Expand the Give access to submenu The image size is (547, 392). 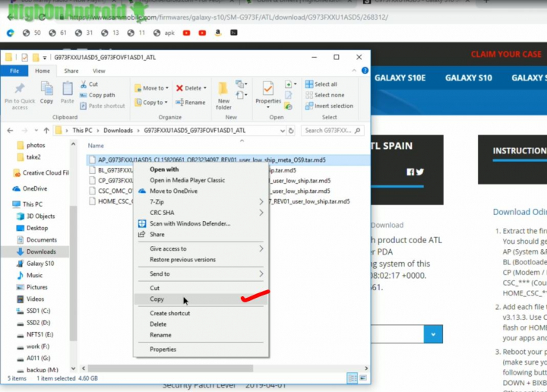point(201,248)
